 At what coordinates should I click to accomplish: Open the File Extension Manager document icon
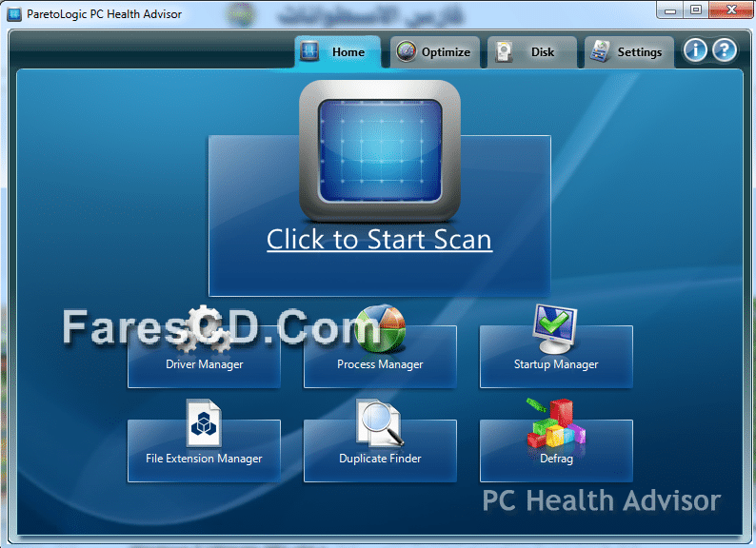(204, 422)
